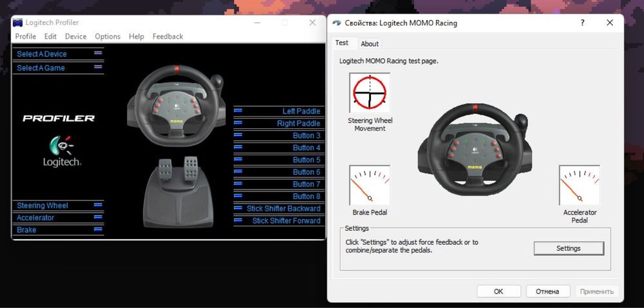644x308 pixels.
Task: Click the blue icon beside Stick Shifter Forward
Action: click(x=238, y=220)
